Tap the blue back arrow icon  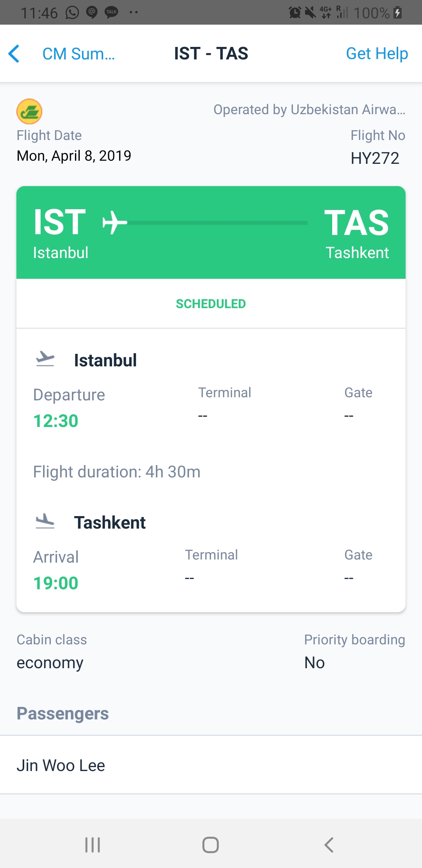[x=14, y=54]
